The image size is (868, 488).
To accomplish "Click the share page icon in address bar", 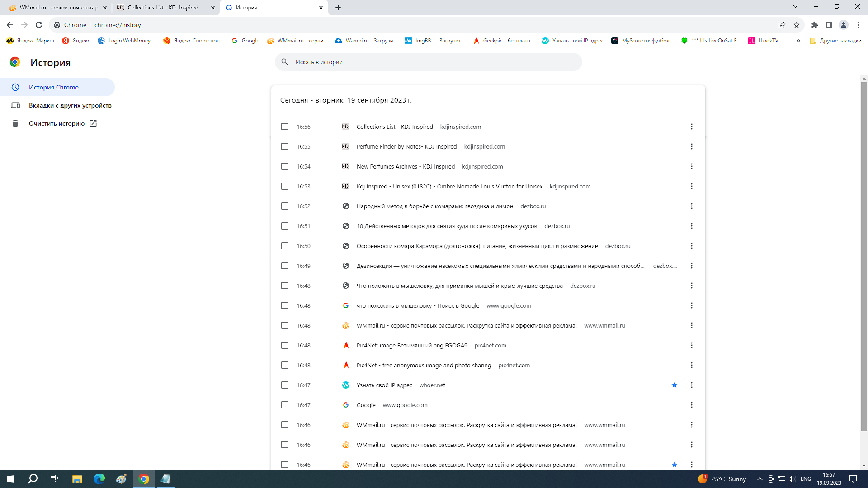I will point(782,25).
